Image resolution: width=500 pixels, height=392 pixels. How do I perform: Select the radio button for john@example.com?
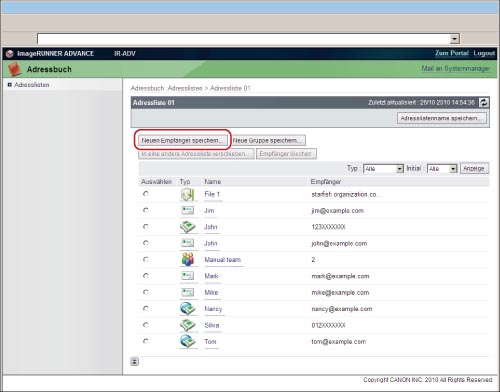[146, 243]
